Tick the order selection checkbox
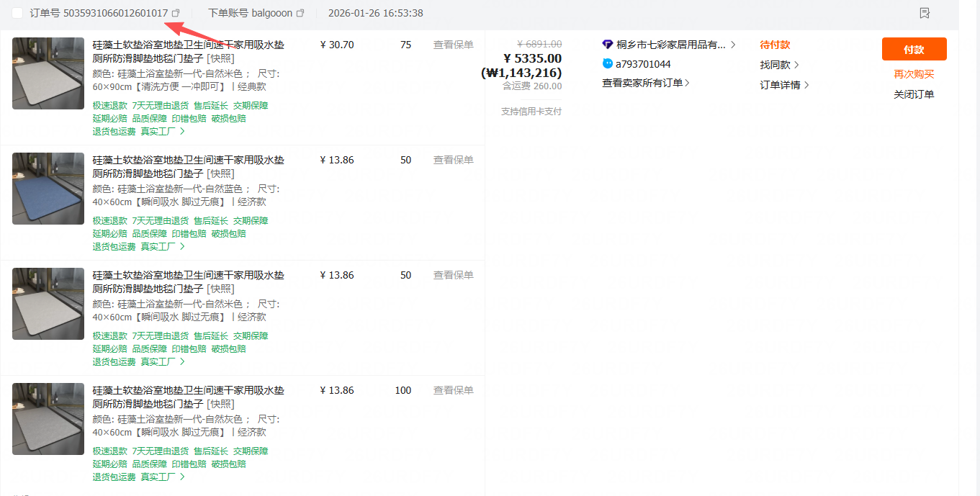 17,13
